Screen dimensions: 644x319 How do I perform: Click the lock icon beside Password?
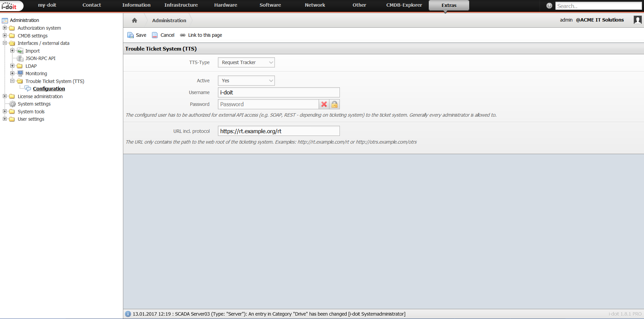(334, 104)
